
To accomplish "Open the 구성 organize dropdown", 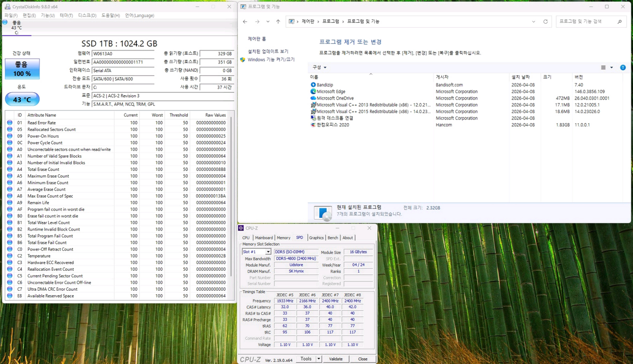I will point(319,67).
